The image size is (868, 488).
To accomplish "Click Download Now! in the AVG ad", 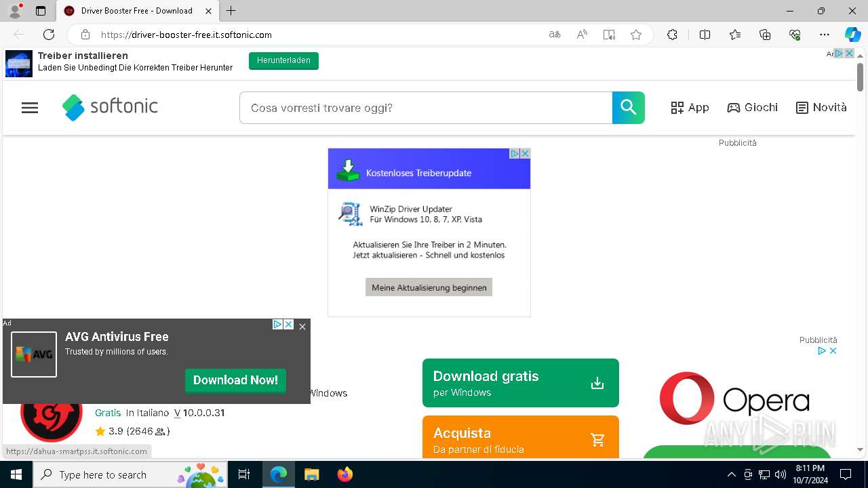I will (235, 380).
